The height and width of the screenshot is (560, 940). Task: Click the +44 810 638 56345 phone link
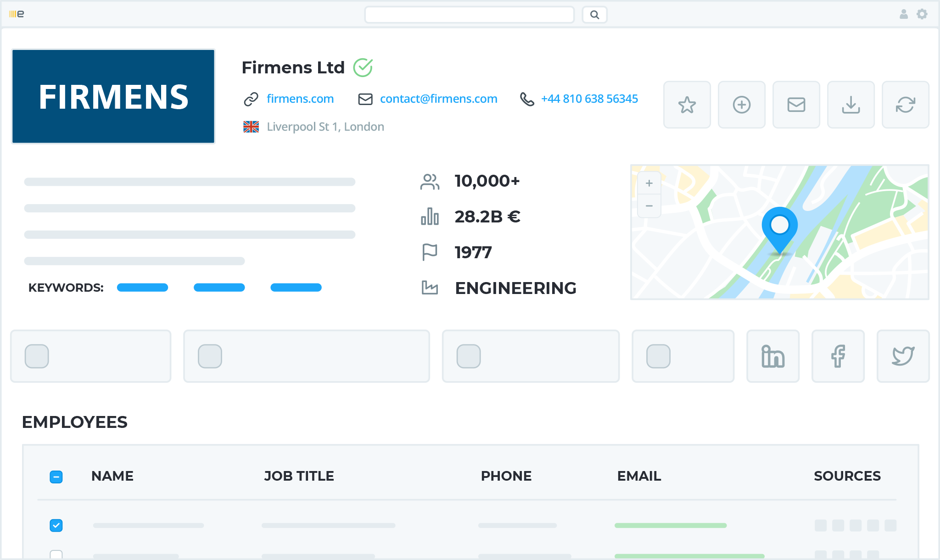589,99
